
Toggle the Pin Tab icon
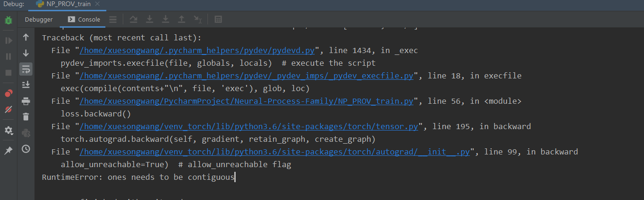click(8, 151)
